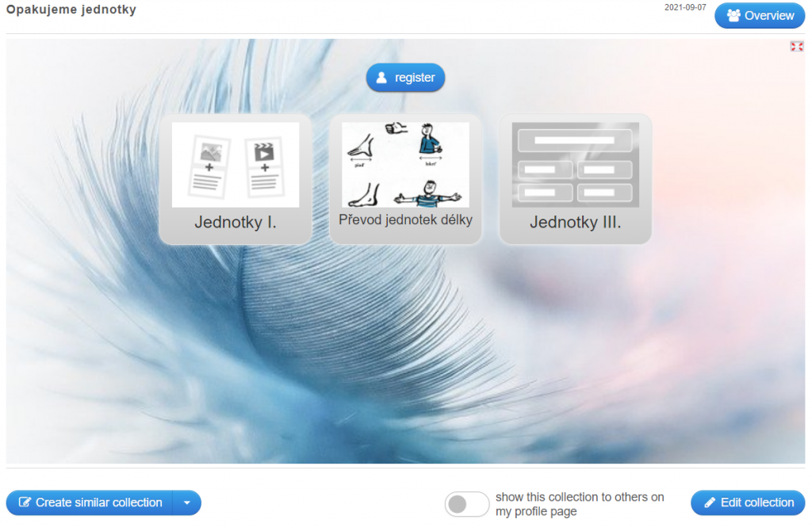Viewport: 812px width, 527px height.
Task: Toggle show this collection on profile page
Action: point(466,504)
